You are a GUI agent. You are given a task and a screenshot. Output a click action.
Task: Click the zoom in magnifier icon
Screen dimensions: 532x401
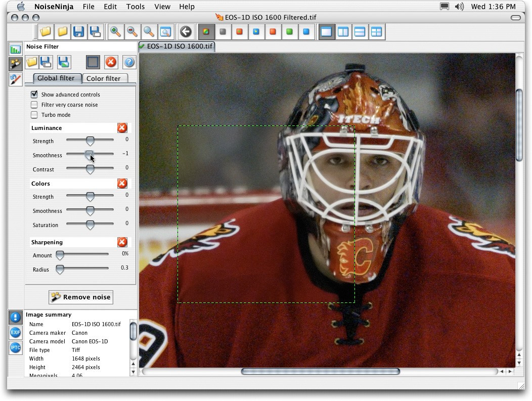click(x=115, y=32)
